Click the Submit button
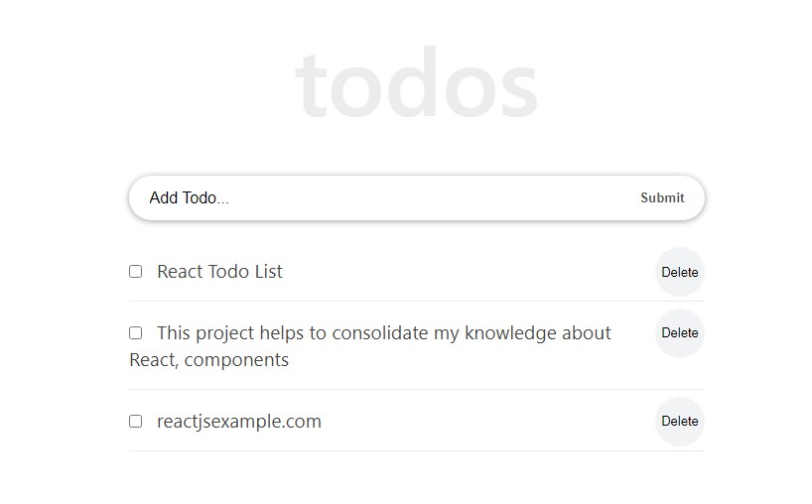Image resolution: width=812 pixels, height=504 pixels. tap(662, 197)
